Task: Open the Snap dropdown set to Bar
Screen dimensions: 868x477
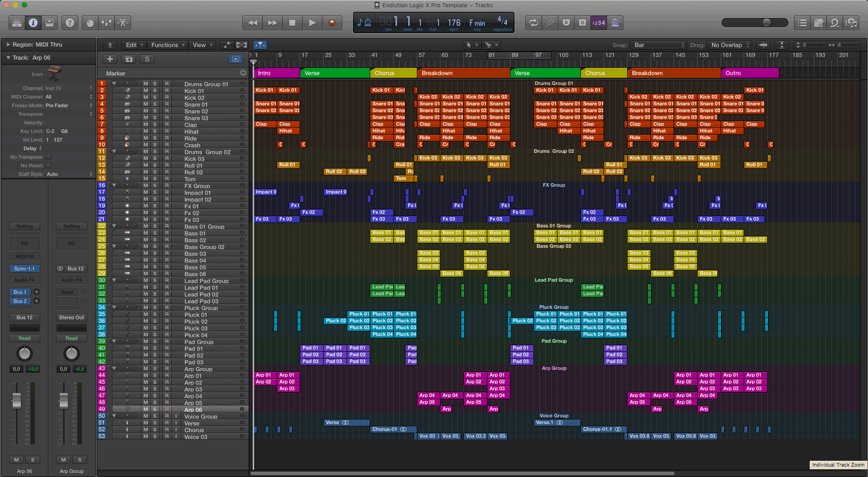Action: pos(658,45)
